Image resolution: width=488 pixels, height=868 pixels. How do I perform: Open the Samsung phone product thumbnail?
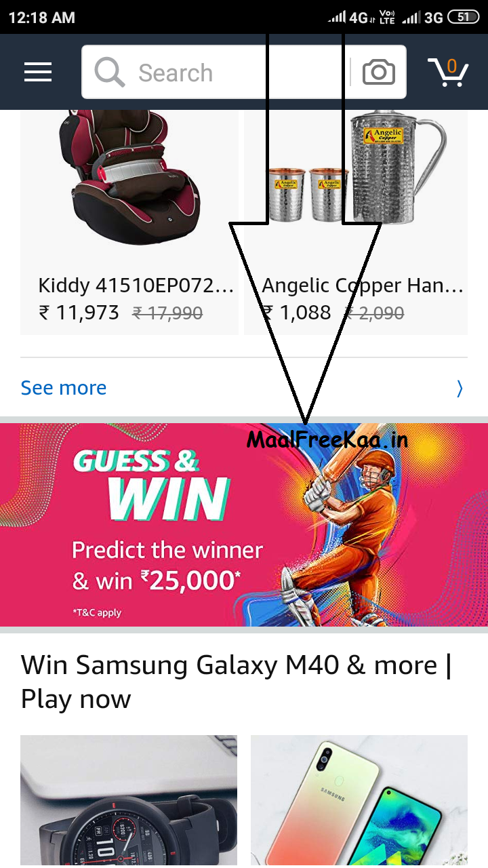click(359, 802)
